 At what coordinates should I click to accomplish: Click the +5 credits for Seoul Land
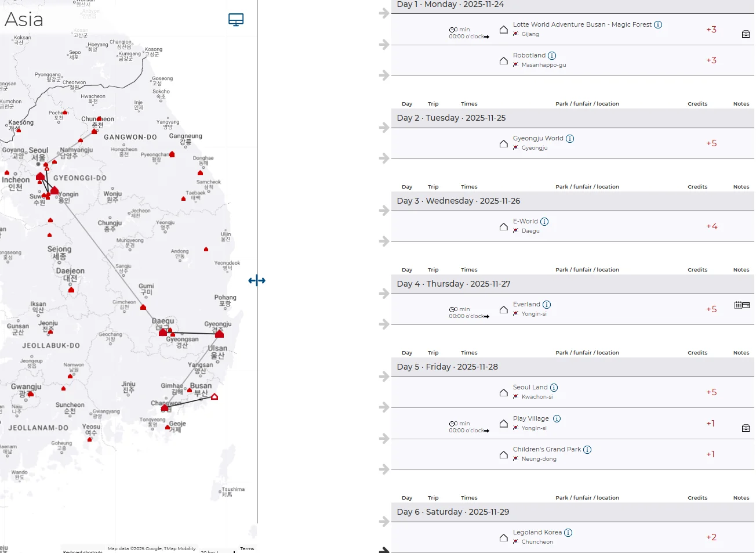tap(711, 392)
